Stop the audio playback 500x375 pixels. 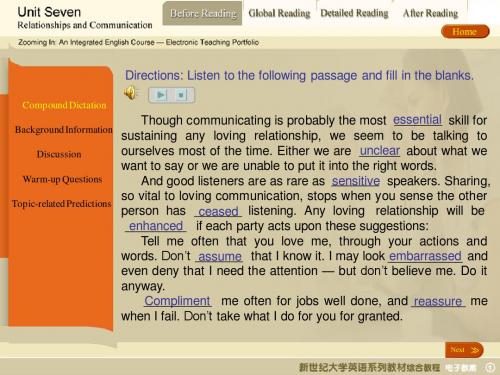pyautogui.click(x=181, y=95)
